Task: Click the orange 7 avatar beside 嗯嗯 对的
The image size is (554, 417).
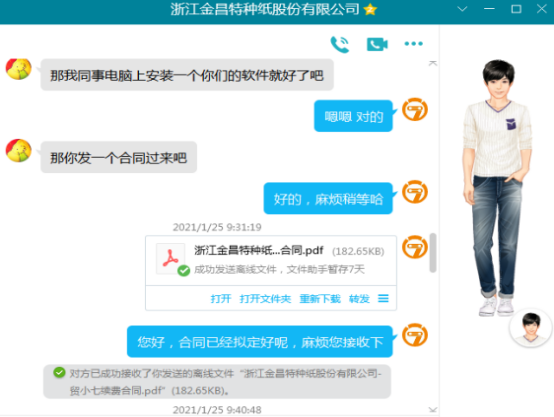Action: (415, 110)
